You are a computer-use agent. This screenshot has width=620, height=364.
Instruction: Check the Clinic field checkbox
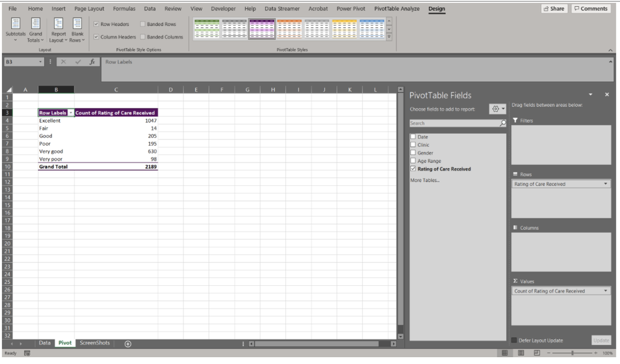coord(414,144)
